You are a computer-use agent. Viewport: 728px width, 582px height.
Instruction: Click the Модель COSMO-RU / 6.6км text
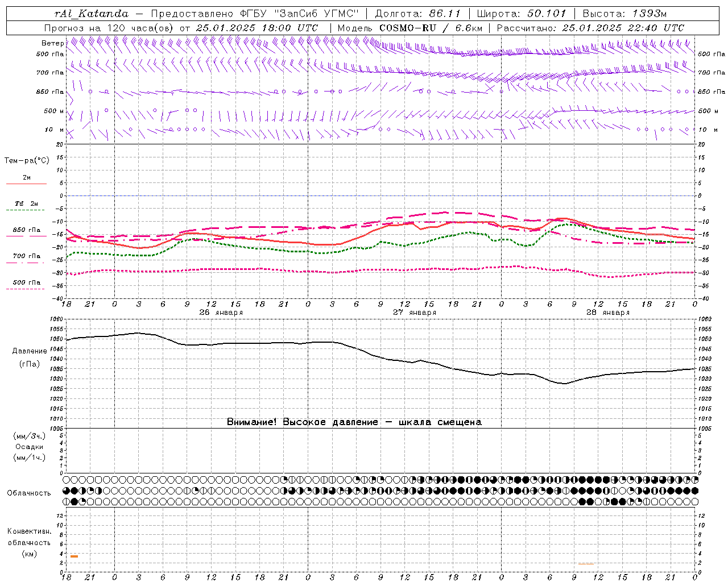pyautogui.click(x=410, y=28)
